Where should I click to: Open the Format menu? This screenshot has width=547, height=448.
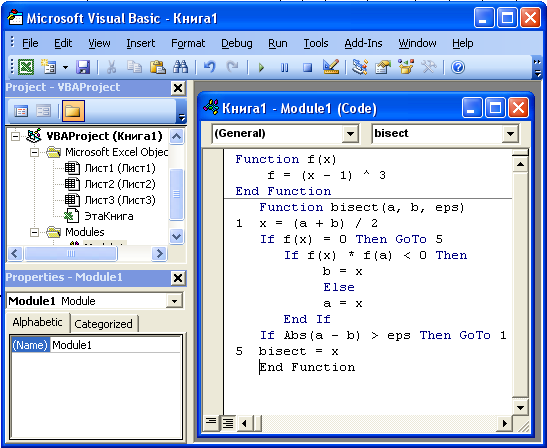point(188,43)
